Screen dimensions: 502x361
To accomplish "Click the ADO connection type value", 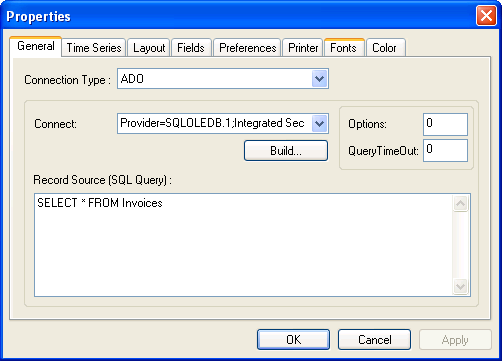I will (x=132, y=79).
